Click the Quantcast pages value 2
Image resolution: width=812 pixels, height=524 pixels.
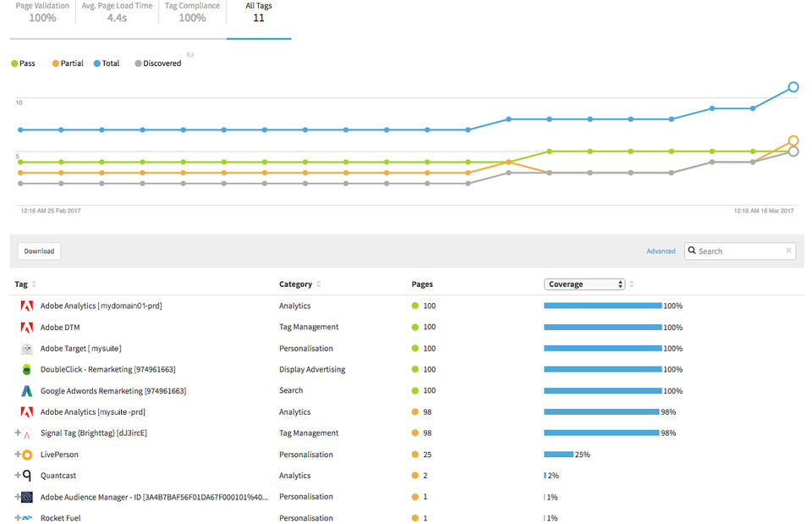[x=425, y=475]
